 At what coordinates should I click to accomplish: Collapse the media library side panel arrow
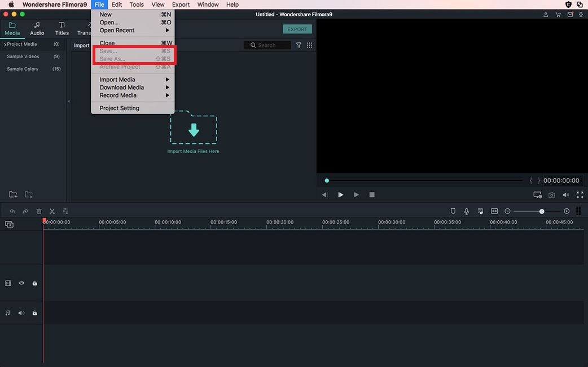click(x=69, y=101)
